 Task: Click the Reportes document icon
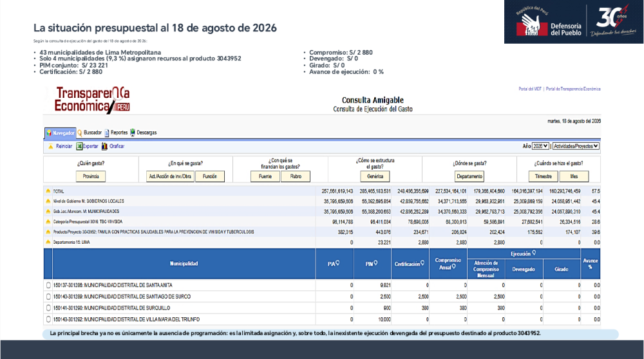click(x=107, y=133)
